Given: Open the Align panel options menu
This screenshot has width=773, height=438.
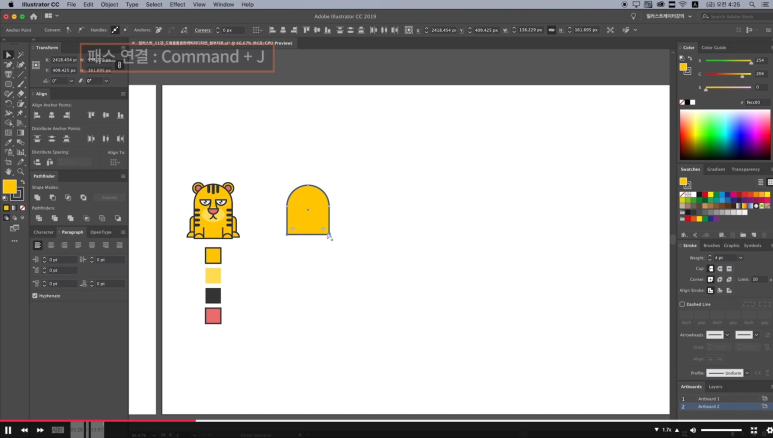Looking at the screenshot, I should click(x=123, y=94).
